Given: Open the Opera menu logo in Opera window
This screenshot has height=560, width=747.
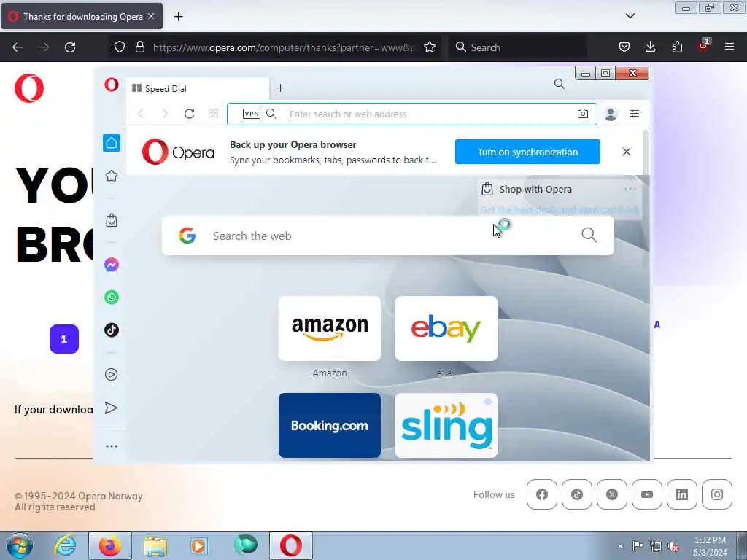Looking at the screenshot, I should [112, 85].
